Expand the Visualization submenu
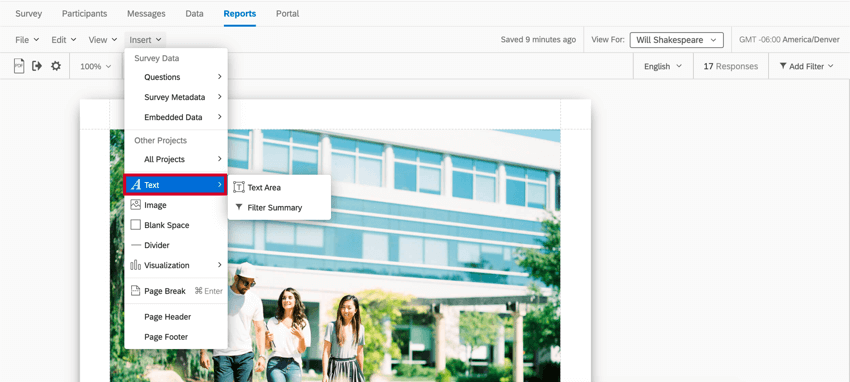 (x=176, y=265)
